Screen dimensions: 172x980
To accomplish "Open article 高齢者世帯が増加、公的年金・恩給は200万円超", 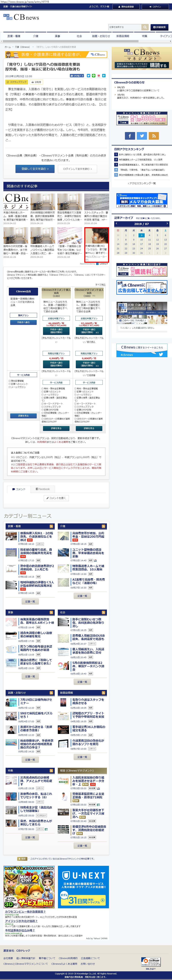I will pos(88,535).
